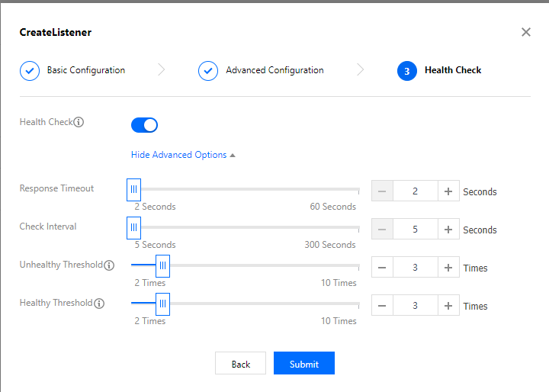
Task: Increase Unhealthy Threshold with plus button
Action: (448, 268)
